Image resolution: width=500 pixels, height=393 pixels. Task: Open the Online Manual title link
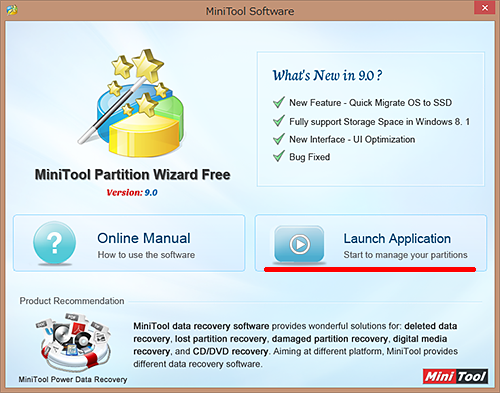144,238
